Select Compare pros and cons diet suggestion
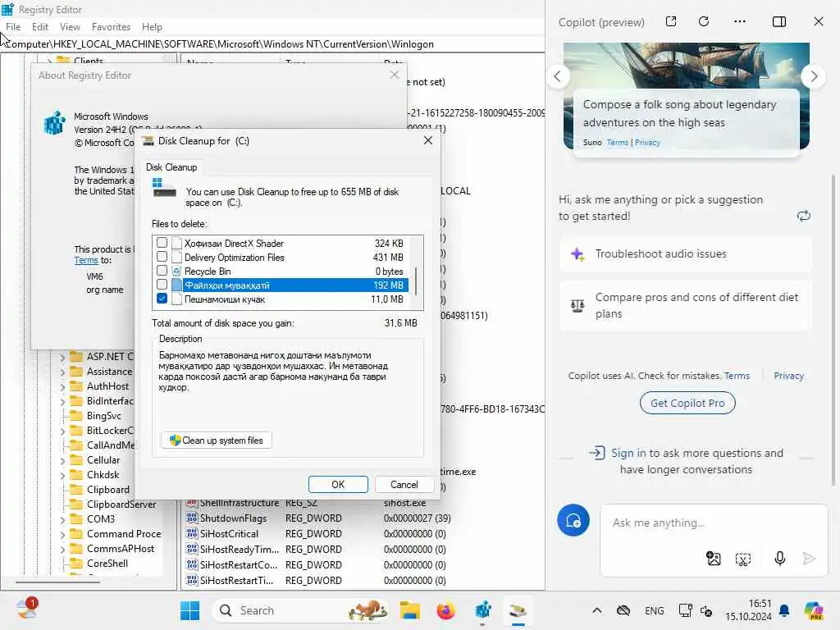This screenshot has height=630, width=840. tap(686, 305)
